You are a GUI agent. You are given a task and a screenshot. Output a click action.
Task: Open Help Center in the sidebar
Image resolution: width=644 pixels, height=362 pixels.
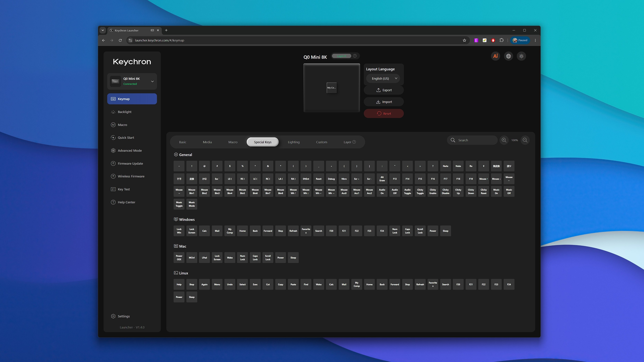[132, 202]
